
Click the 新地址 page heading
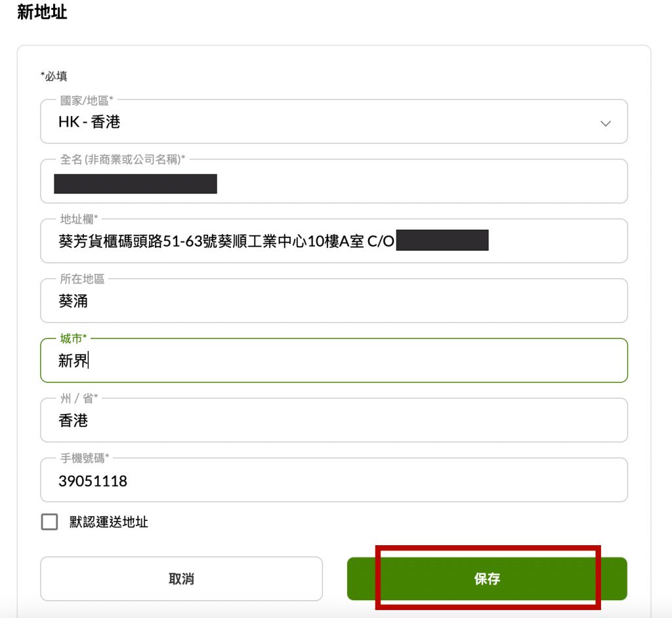pos(42,12)
